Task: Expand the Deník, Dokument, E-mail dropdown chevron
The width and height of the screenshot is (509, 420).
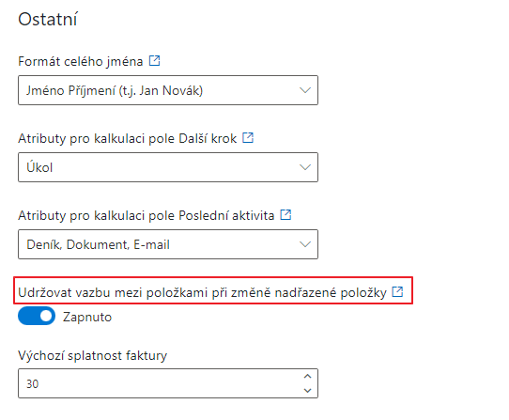Action: pyautogui.click(x=305, y=244)
